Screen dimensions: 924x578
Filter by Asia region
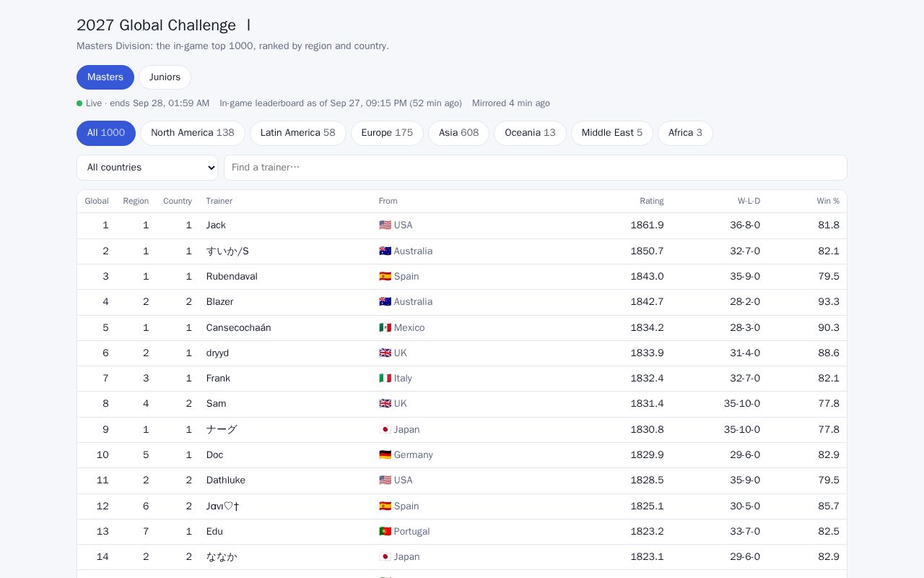point(458,133)
